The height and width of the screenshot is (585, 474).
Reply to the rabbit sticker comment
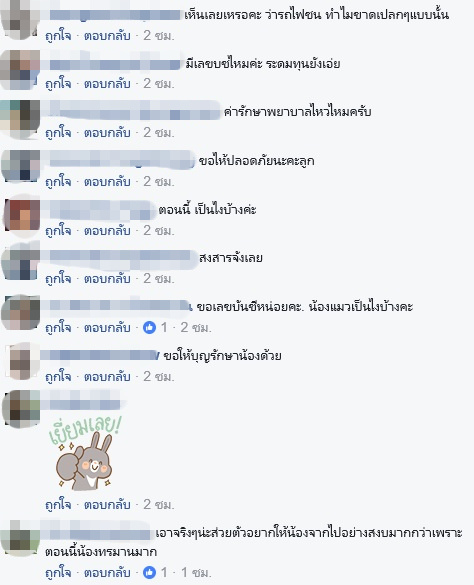coord(107,504)
